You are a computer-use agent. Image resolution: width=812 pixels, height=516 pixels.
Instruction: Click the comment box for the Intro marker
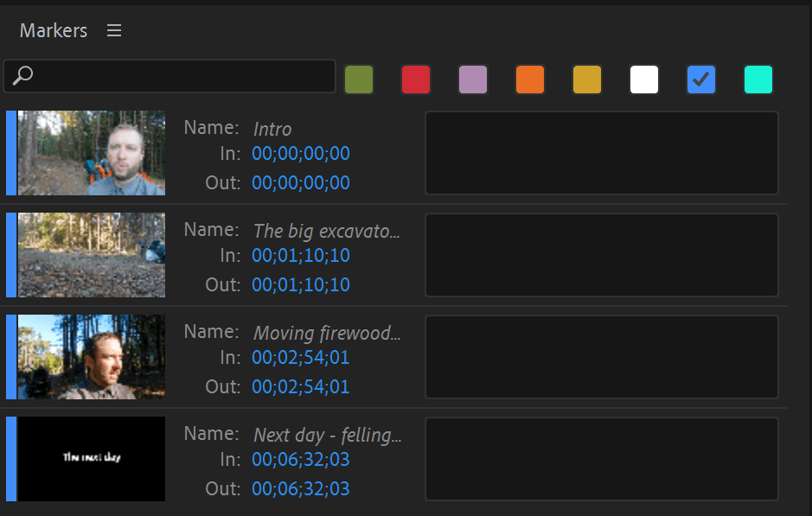601,153
